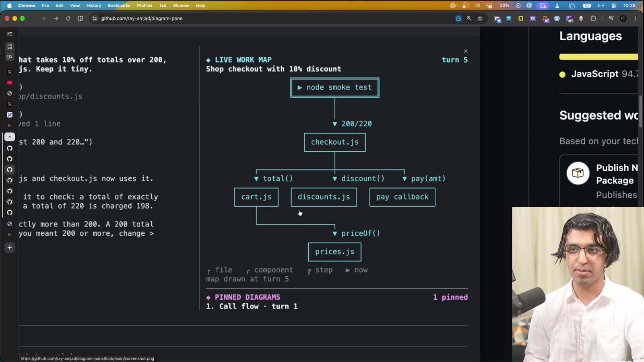Open the performance speedometer icon in address bar
Image resolution: width=644 pixels, height=362 pixels.
458,19
